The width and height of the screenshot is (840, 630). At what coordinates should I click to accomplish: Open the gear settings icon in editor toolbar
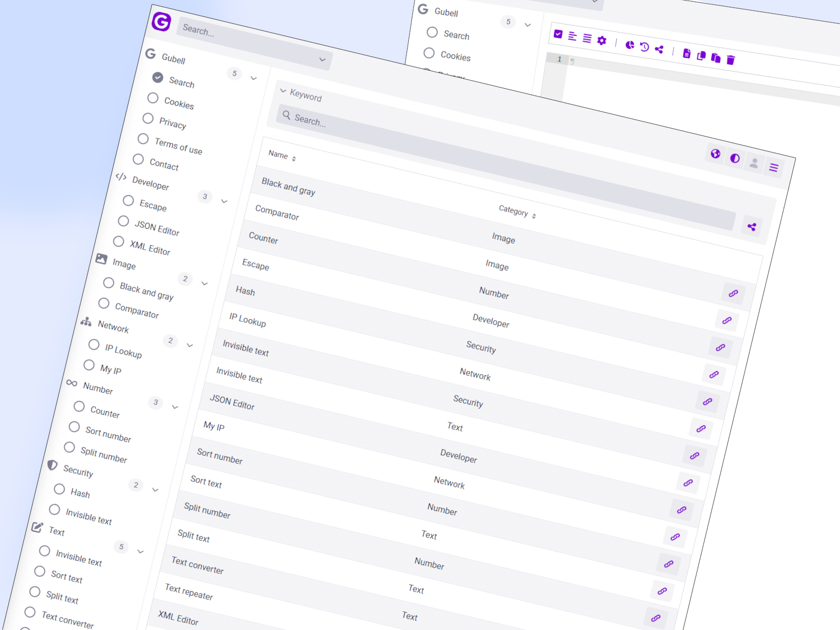602,40
